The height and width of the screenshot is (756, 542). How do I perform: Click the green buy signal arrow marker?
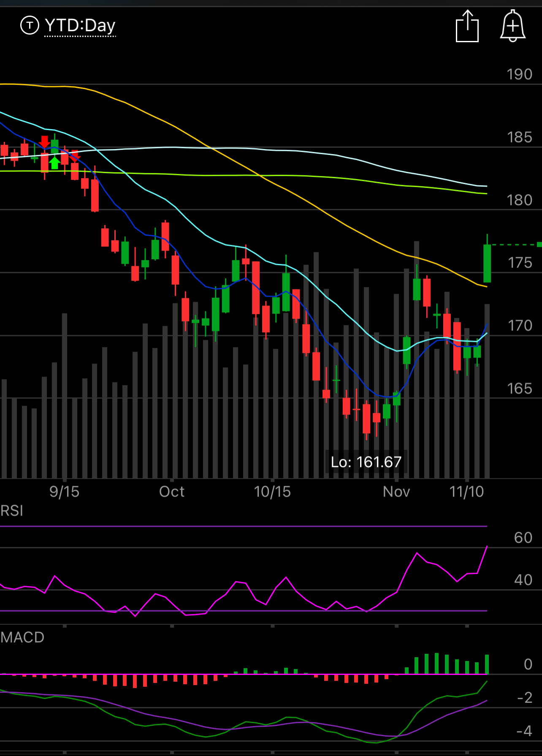(54, 163)
